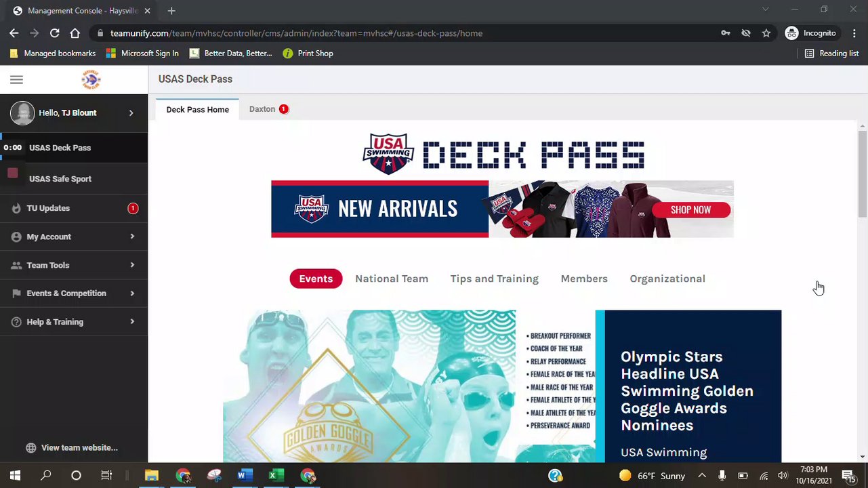Click the browser back arrow
Image resolution: width=868 pixels, height=488 pixels.
[14, 33]
